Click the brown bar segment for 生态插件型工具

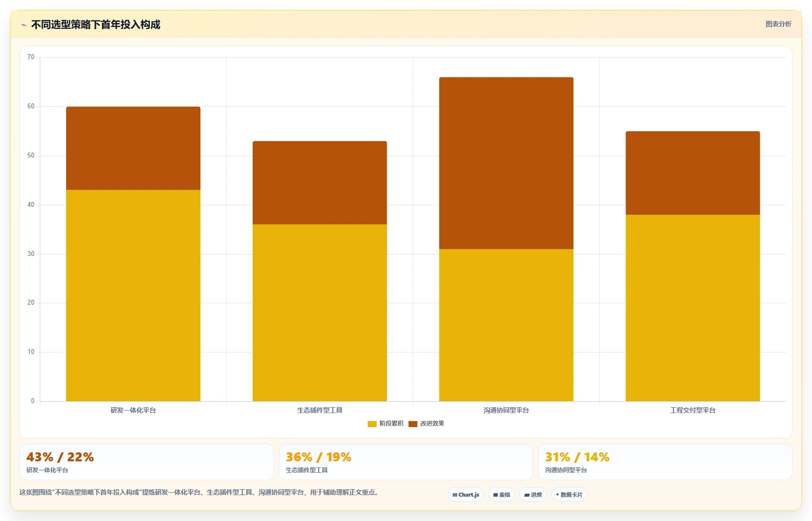tap(320, 182)
